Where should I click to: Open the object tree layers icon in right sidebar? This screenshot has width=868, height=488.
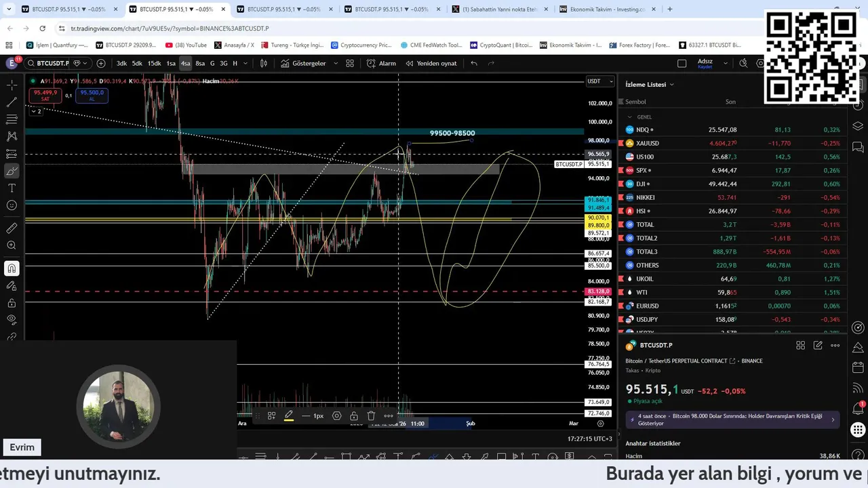(x=858, y=126)
